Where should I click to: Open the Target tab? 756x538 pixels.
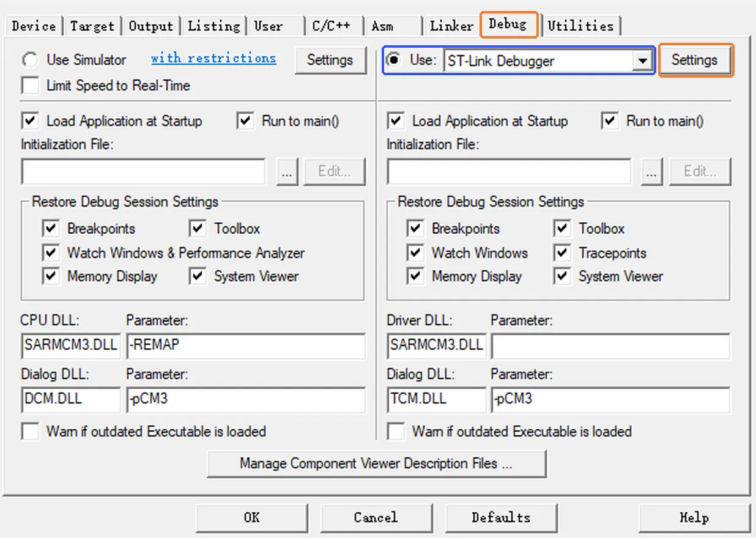point(92,26)
